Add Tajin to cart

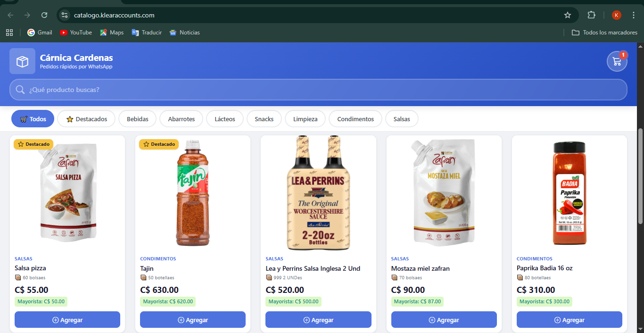click(193, 320)
